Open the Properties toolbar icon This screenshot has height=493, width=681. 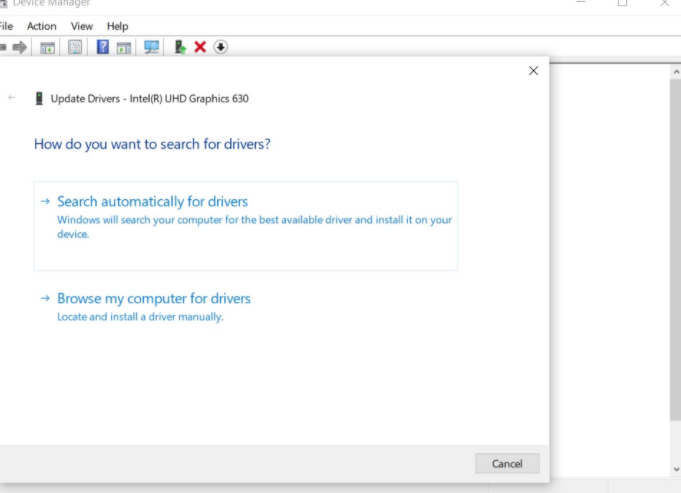pyautogui.click(x=75, y=47)
